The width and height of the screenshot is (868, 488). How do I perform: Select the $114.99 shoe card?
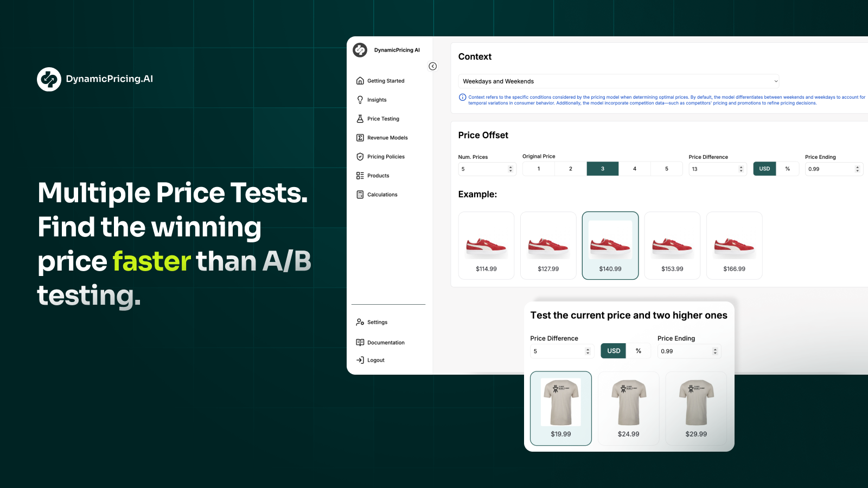[x=486, y=246]
